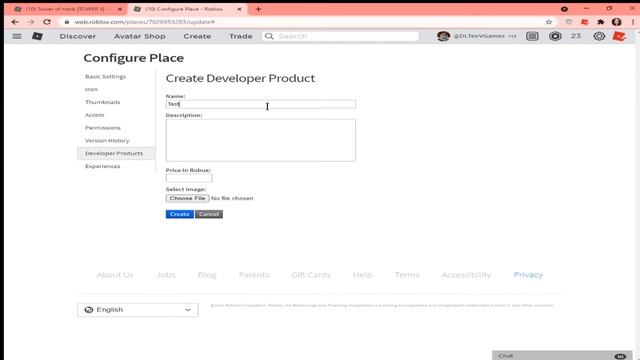Open the Jobs footer link
Image resolution: width=640 pixels, height=360 pixels.
[166, 275]
